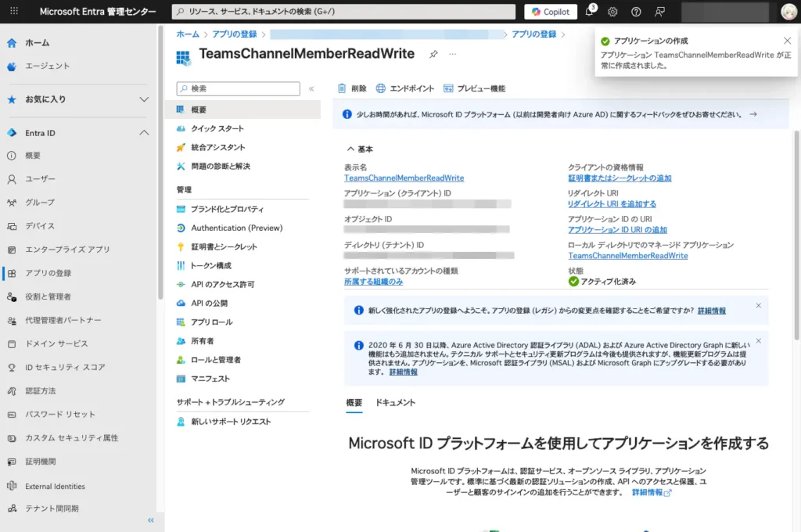Click the ホーム breadcrumb link
801x532 pixels.
click(188, 34)
